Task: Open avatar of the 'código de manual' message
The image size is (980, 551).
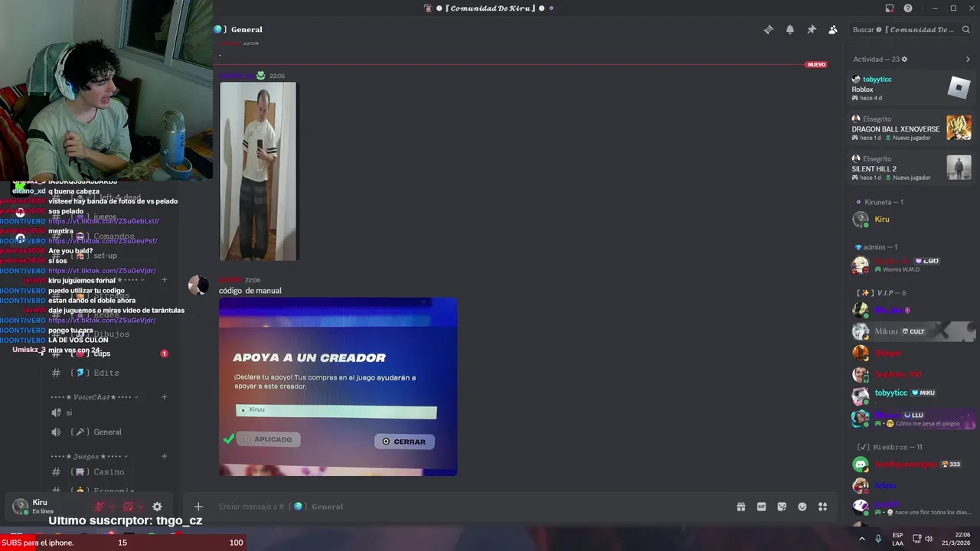Action: 199,285
